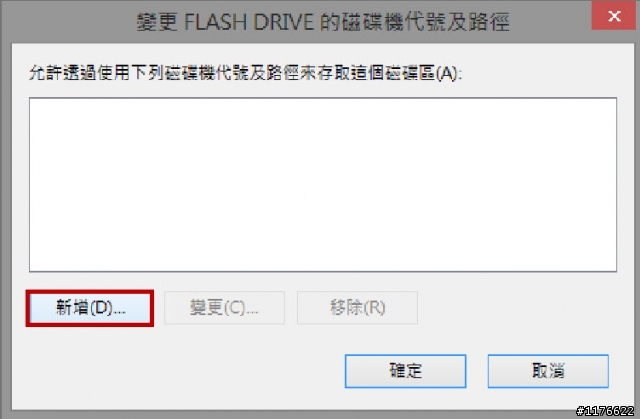640x419 pixels.
Task: Click the greyed-out 變更(C)... button
Action: [224, 308]
